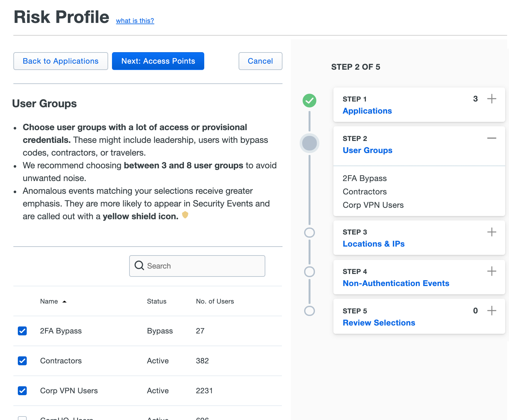Image resolution: width=509 pixels, height=420 pixels.
Task: Uncheck the 2FA Bypass user group
Action: [x=22, y=331]
